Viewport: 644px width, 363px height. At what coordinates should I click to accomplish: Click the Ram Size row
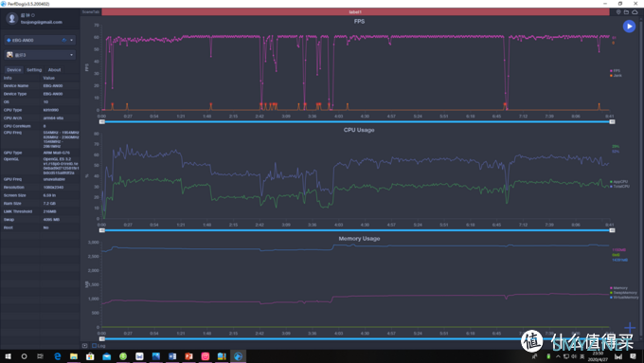click(x=40, y=204)
